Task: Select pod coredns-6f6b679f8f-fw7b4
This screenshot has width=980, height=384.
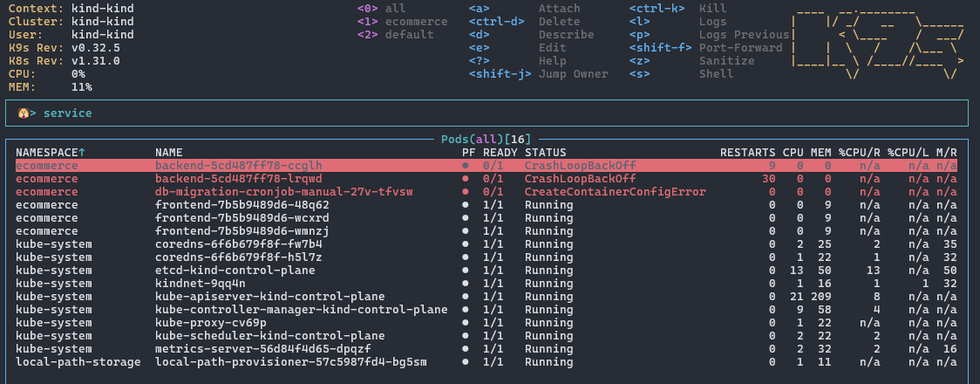Action: tap(487, 243)
